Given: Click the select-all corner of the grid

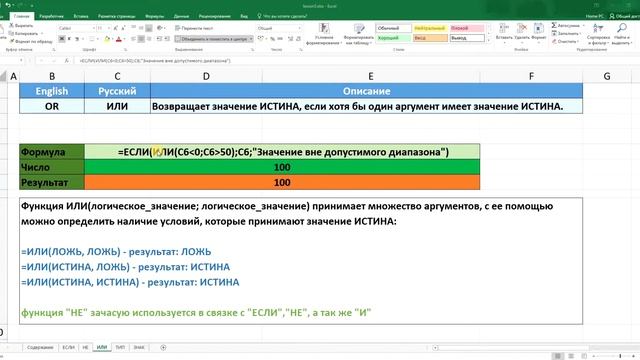Looking at the screenshot, I should (x=3, y=76).
